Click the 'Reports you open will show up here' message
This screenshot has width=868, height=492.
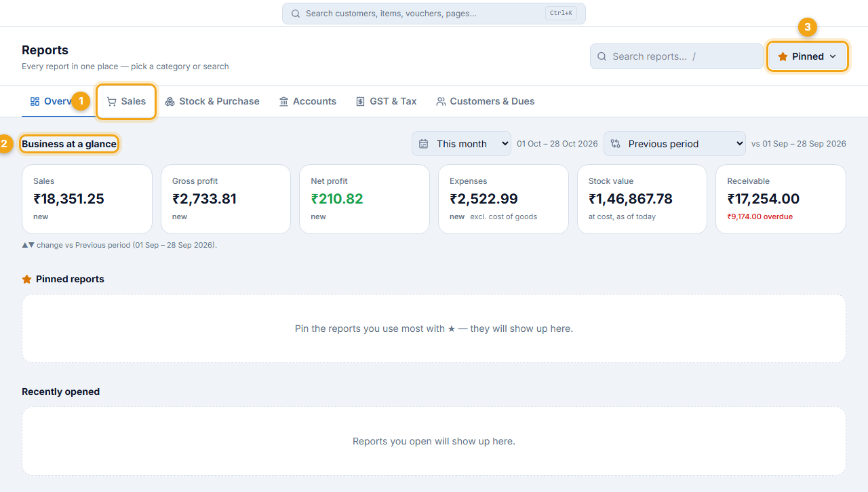tap(434, 441)
